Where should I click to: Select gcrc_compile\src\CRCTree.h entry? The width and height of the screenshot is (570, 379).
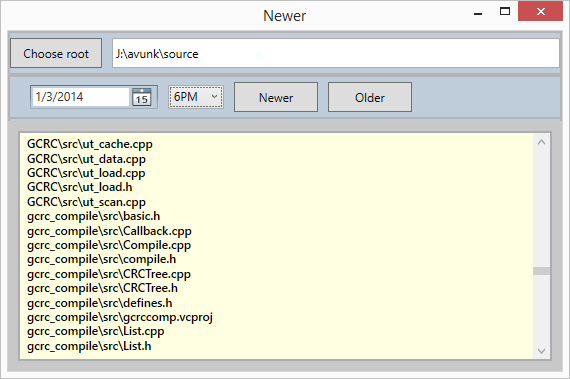pos(102,288)
